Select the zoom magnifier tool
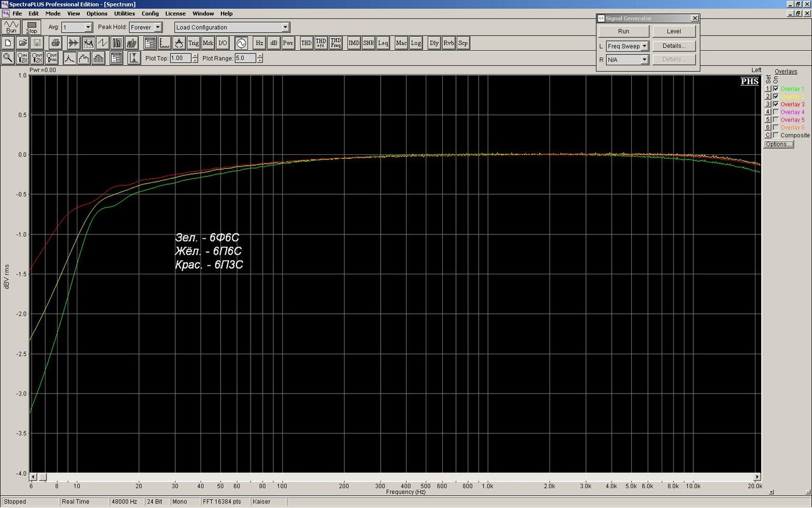Viewport: 812px width, 508px height. click(x=8, y=58)
